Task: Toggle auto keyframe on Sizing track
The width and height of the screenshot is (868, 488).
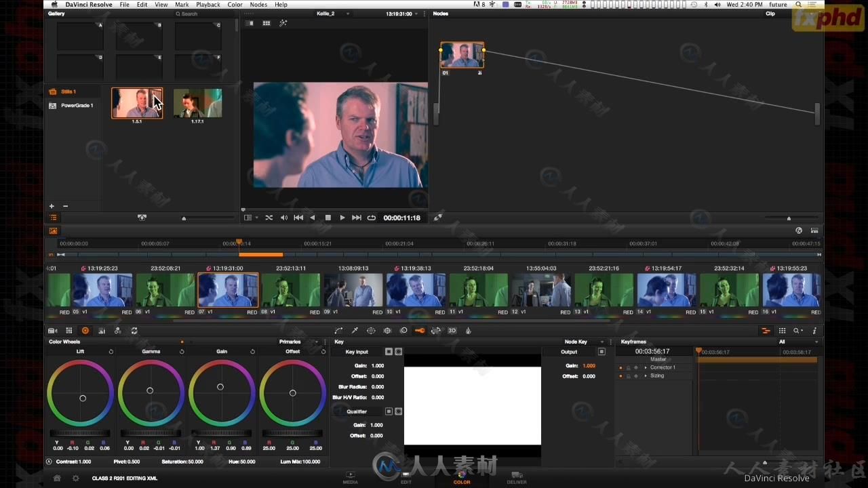Action: pyautogui.click(x=636, y=375)
